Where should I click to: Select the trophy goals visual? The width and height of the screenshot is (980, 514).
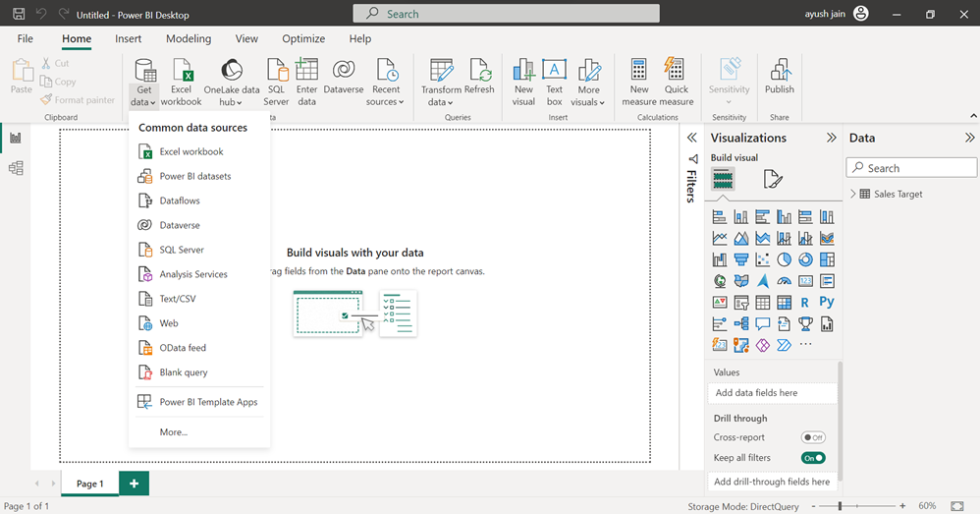[x=805, y=324]
